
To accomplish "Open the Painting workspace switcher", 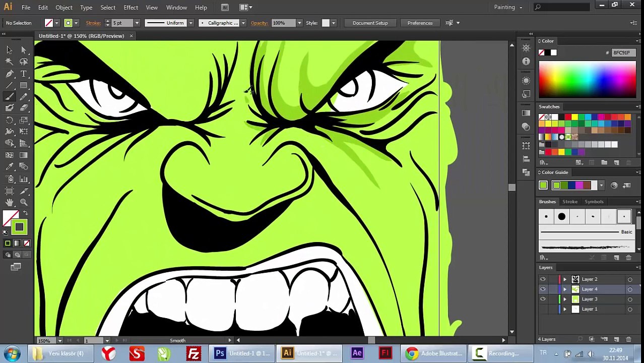I will pyautogui.click(x=508, y=7).
